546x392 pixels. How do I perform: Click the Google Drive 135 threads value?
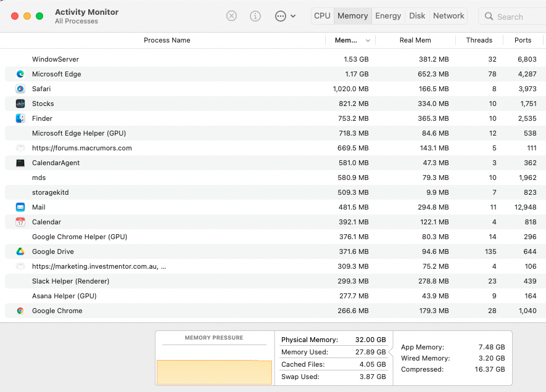[x=490, y=251]
